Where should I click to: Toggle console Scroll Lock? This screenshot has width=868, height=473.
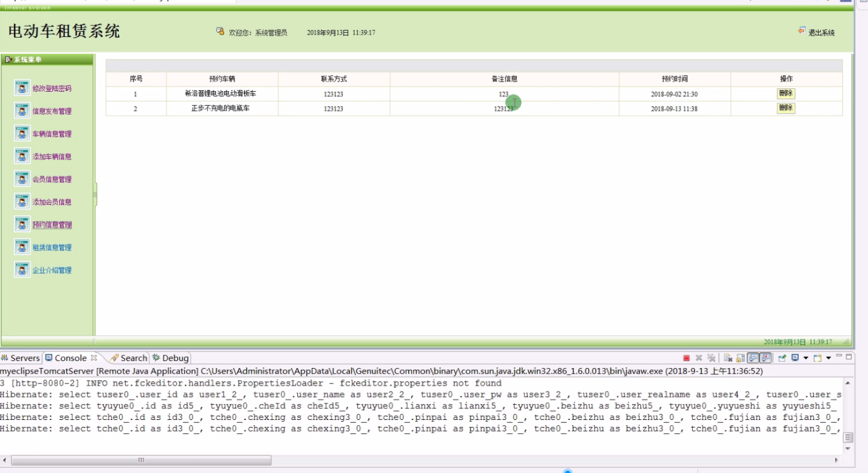[741, 358]
